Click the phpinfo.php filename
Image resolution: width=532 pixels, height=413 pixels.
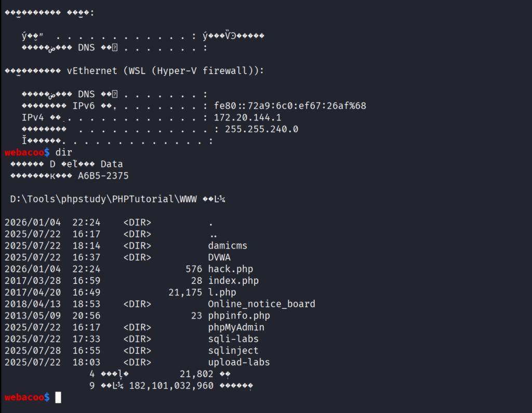[x=239, y=316]
